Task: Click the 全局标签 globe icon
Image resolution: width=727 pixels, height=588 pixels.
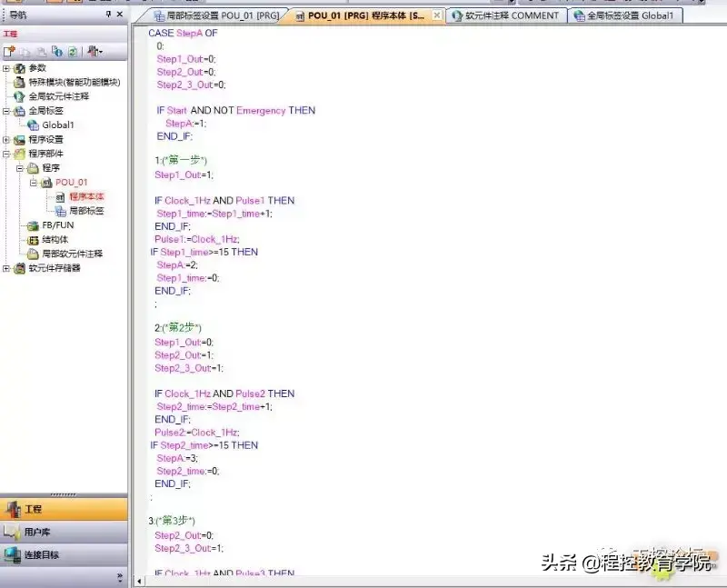Action: click(19, 111)
